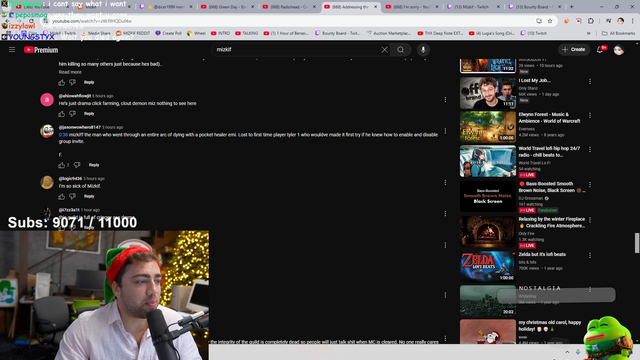640x360 pixels.
Task: Switch to the Green Day browser tab
Action: pos(227,7)
